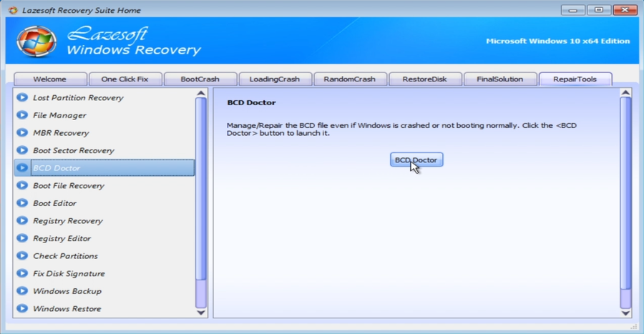Click the arrow icon beside Fix Disk Signature
The image size is (644, 334).
[x=22, y=274]
